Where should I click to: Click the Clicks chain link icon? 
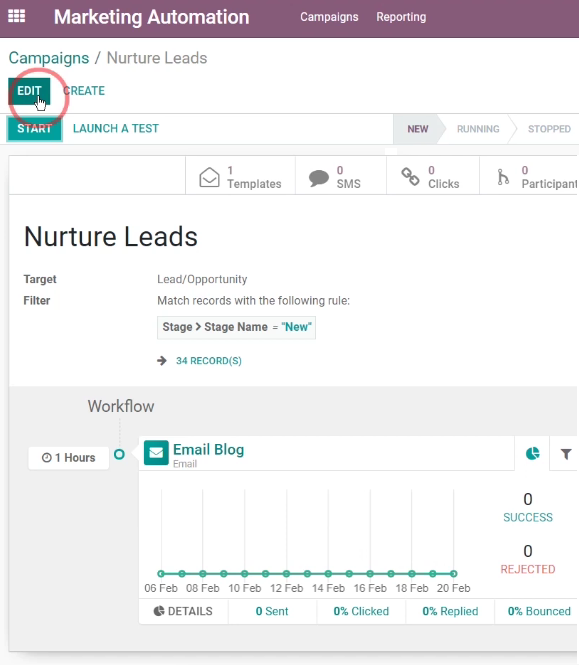point(410,177)
